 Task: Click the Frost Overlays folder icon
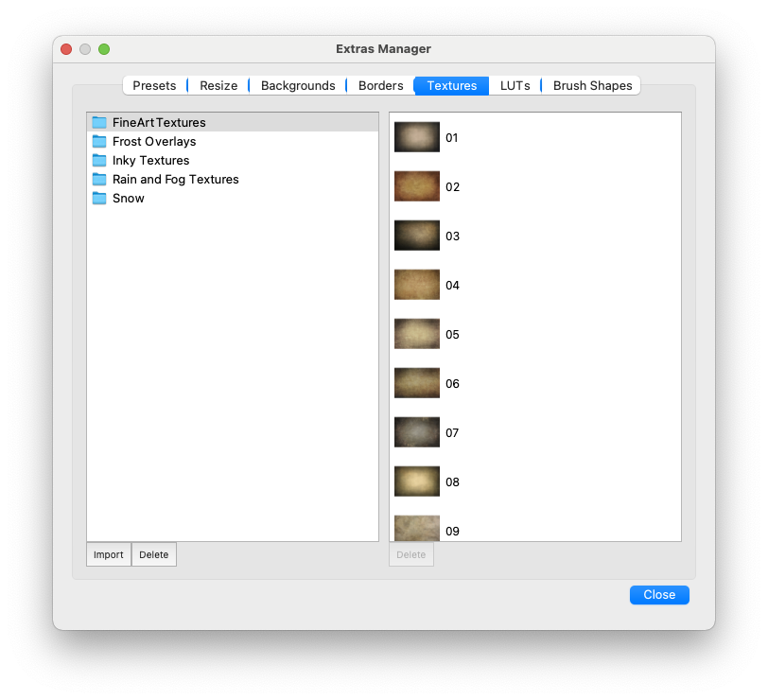(99, 141)
